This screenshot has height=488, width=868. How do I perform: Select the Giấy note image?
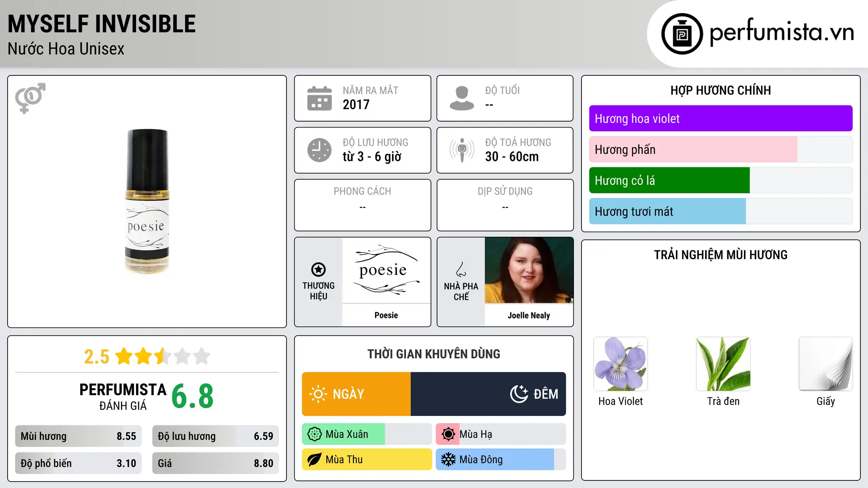(826, 364)
